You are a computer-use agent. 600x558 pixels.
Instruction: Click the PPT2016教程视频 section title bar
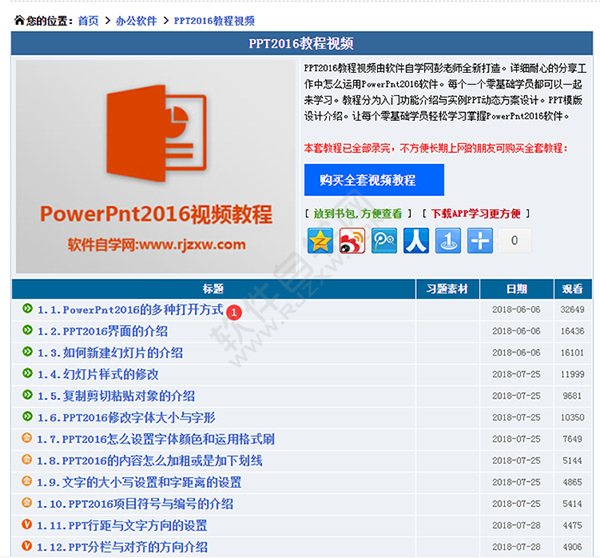pyautogui.click(x=302, y=43)
